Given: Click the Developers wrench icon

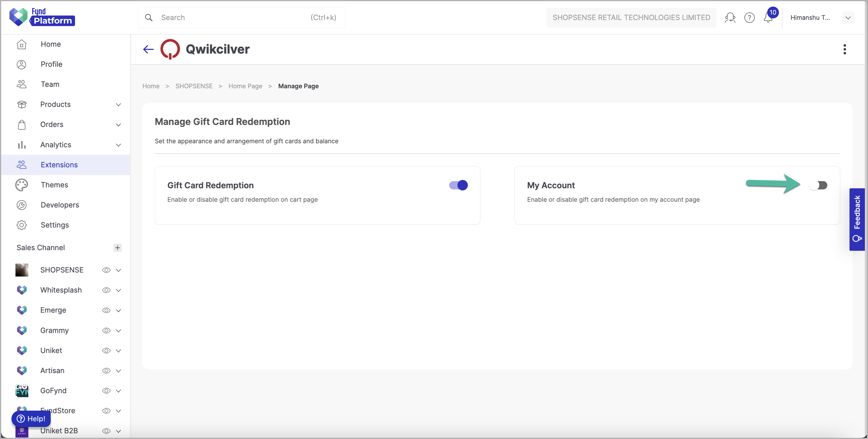Looking at the screenshot, I should point(21,205).
